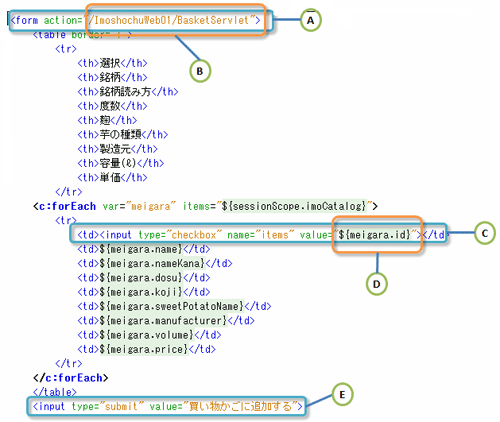Image resolution: width=500 pixels, height=422 pixels.
Task: Click the ${meigara.manufacturer} cell line
Action: click(166, 321)
